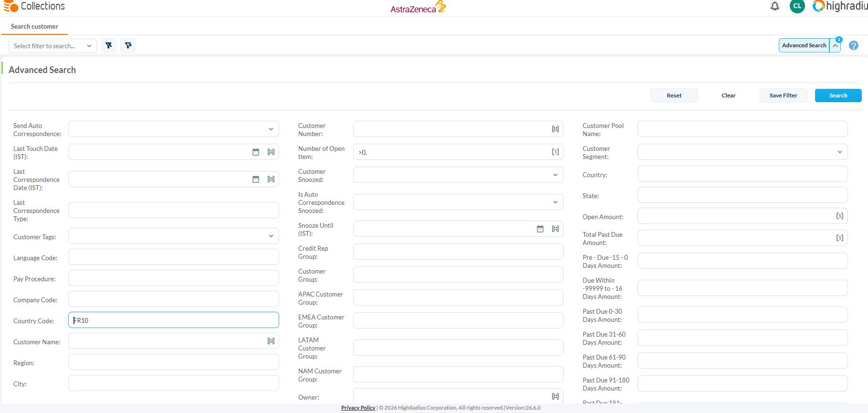Click into EMEA Customer Group field
The image size is (868, 413).
[x=458, y=320]
